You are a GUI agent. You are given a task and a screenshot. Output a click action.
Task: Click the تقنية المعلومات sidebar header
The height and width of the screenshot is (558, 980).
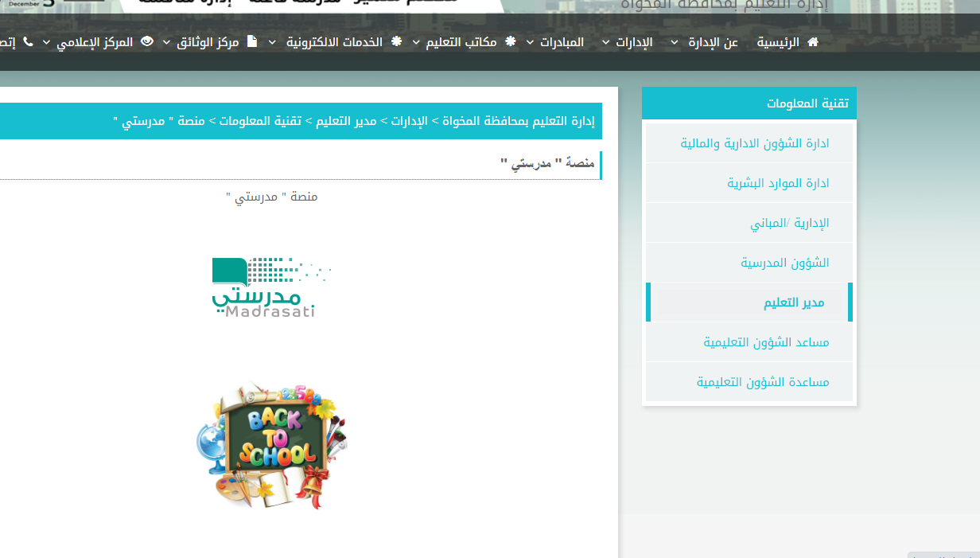tap(749, 103)
